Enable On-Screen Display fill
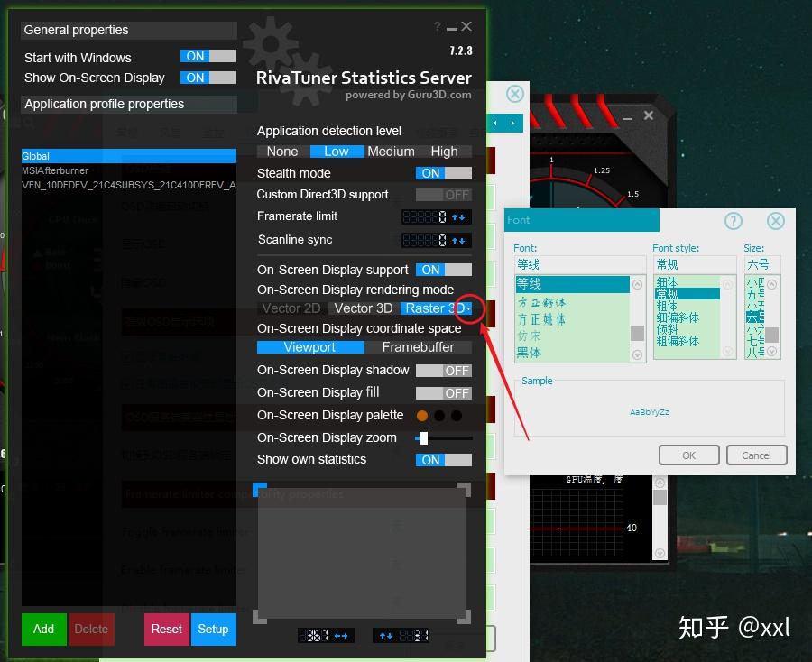 (x=444, y=393)
